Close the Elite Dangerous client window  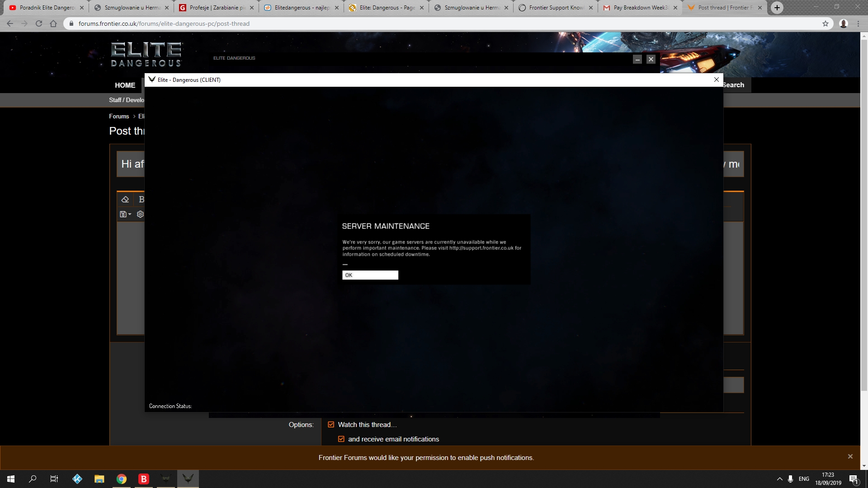716,80
